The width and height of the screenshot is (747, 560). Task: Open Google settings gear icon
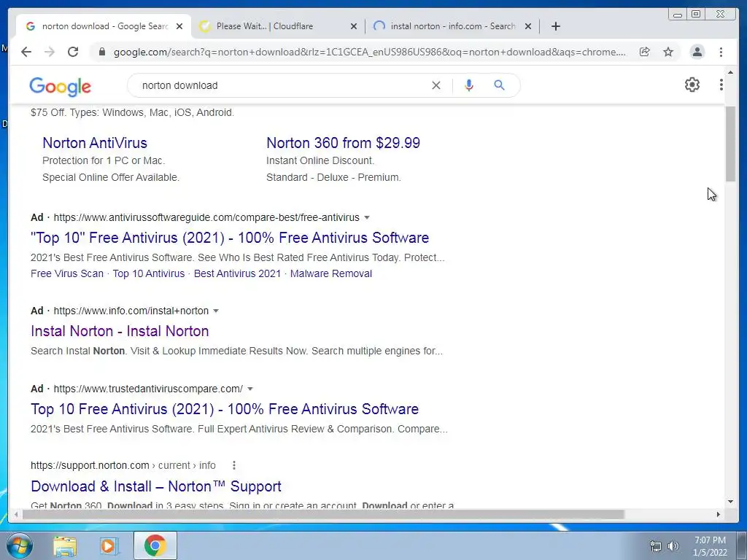pos(692,85)
